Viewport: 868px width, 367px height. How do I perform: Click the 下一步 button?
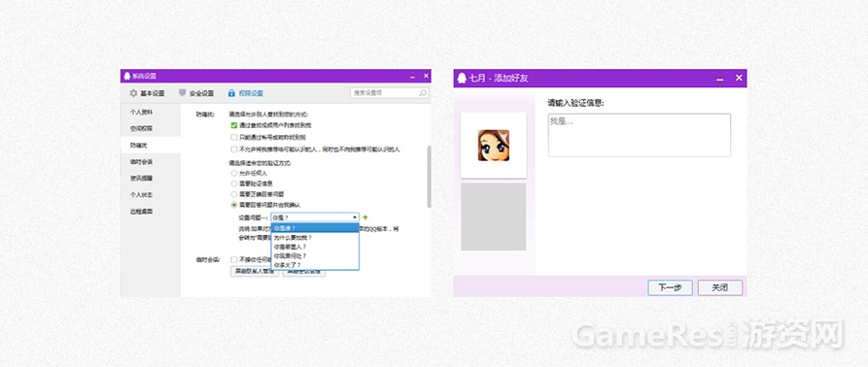[670, 288]
